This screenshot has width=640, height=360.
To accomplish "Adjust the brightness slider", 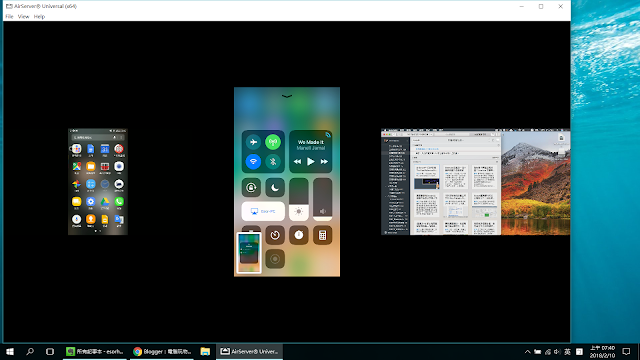I will pyautogui.click(x=299, y=200).
